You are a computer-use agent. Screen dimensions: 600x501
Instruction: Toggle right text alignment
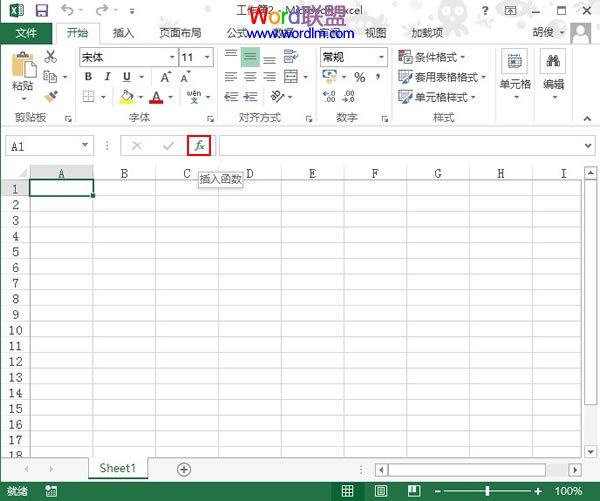[x=269, y=77]
